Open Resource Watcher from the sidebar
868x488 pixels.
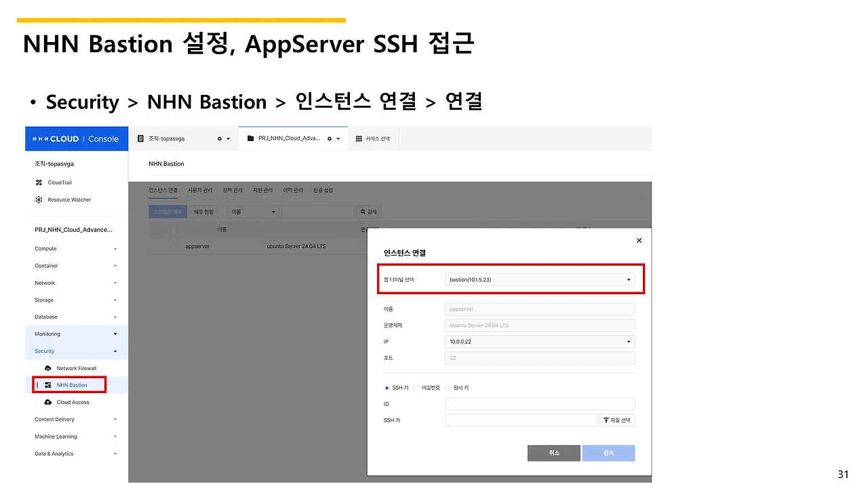click(69, 200)
